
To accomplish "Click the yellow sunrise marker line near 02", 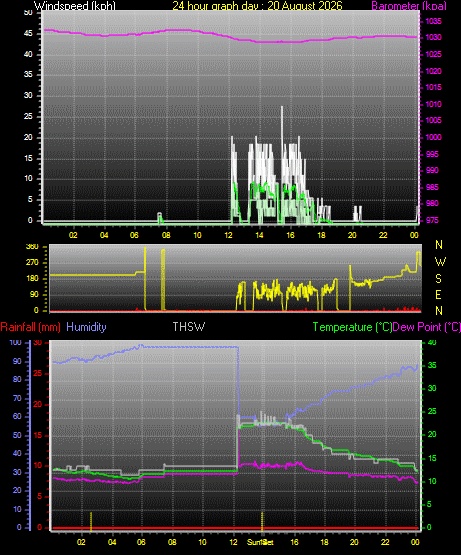I will click(x=91, y=521).
